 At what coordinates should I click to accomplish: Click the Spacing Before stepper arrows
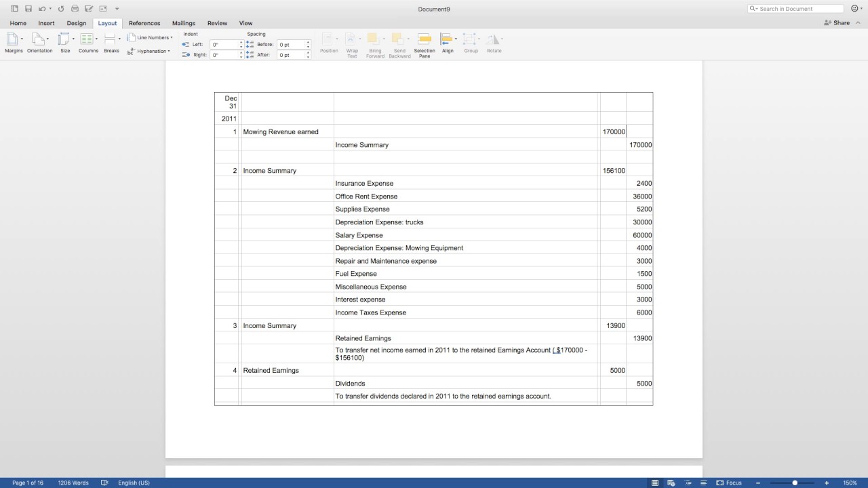pyautogui.click(x=308, y=45)
